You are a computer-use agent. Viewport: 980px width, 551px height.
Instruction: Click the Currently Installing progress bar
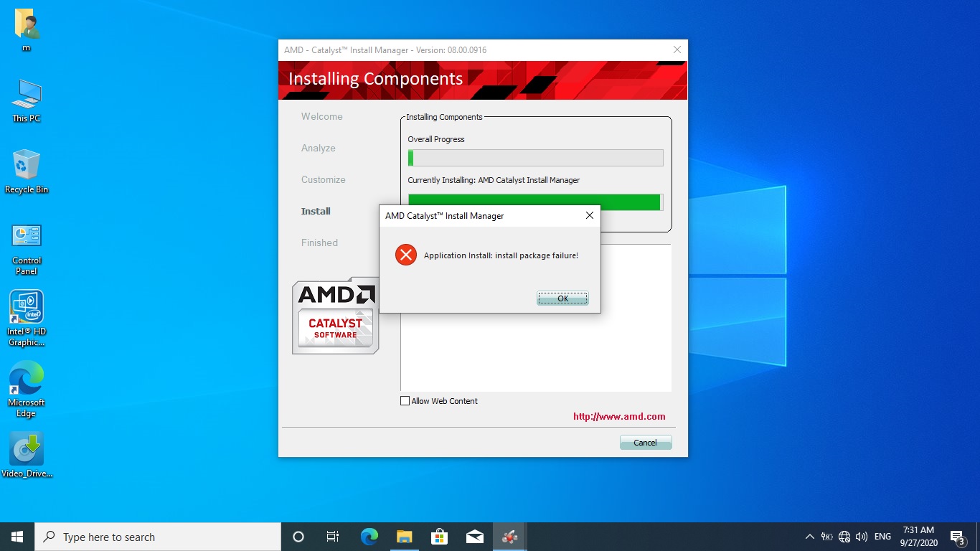(x=535, y=202)
